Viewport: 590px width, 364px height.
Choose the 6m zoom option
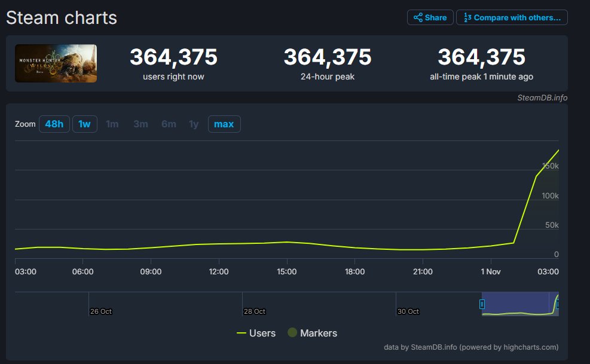(169, 124)
